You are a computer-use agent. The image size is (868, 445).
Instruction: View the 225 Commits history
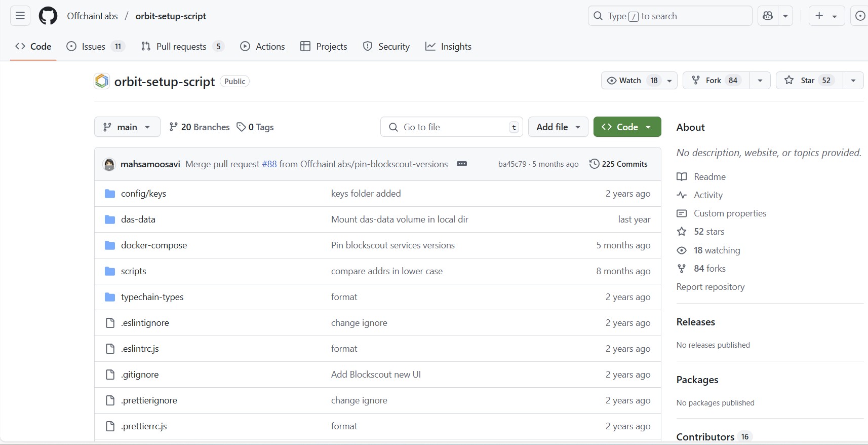coord(618,164)
